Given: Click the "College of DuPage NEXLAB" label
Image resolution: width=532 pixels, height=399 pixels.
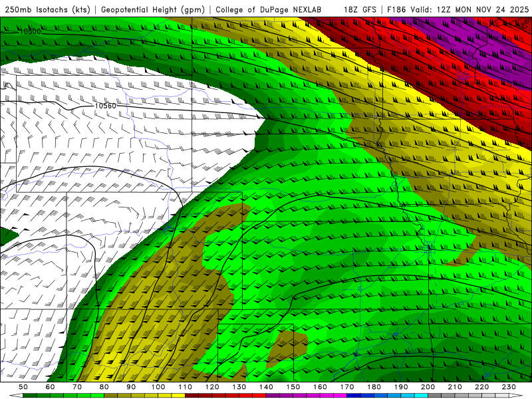Looking at the screenshot, I should 268,10.
